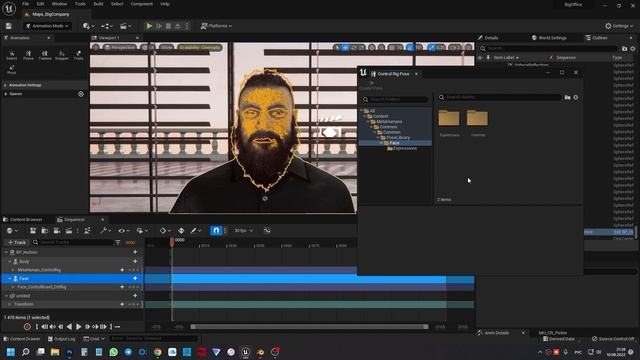
Task: Open the Tools menu
Action: point(80,4)
